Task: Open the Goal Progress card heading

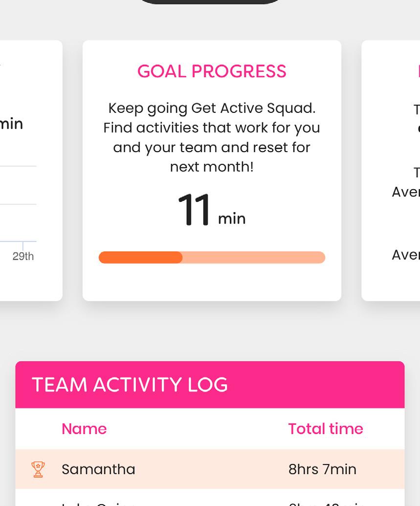Action: click(x=212, y=71)
